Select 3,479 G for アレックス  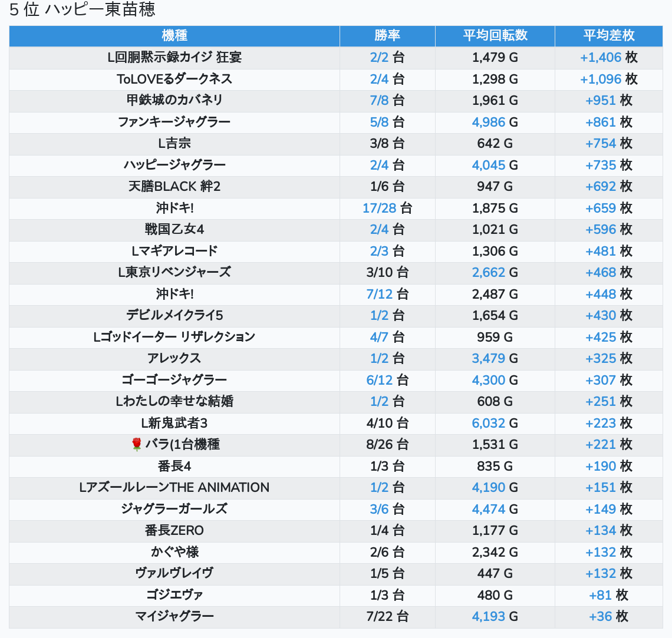point(489,358)
